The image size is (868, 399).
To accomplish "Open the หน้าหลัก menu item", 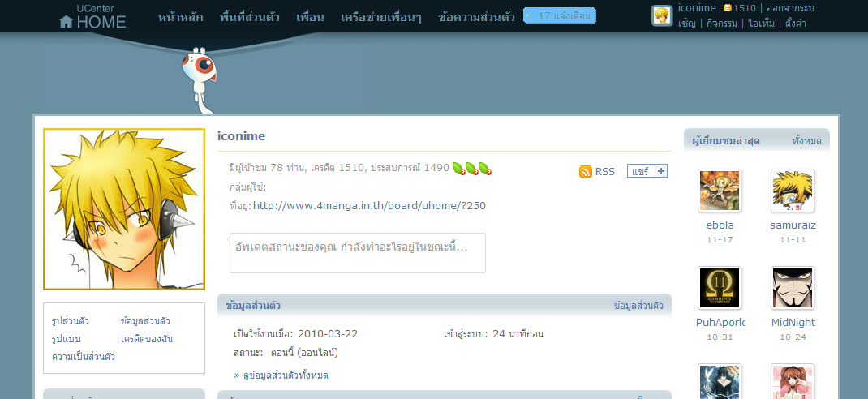I will tap(180, 17).
